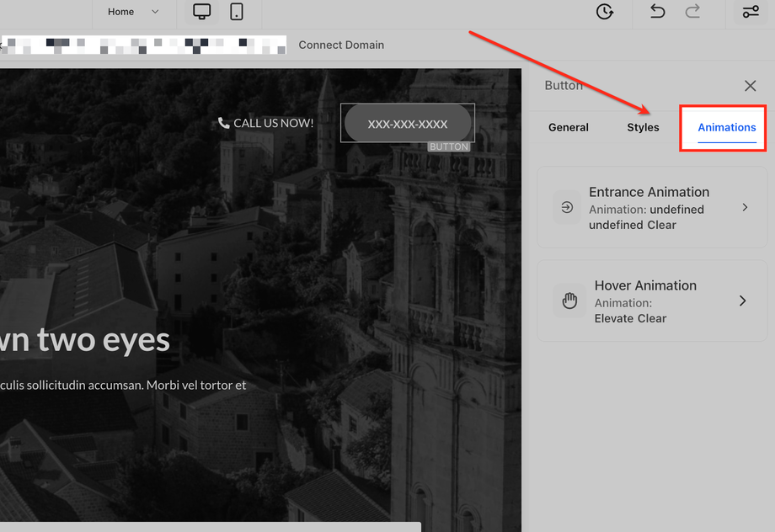This screenshot has width=775, height=532.
Task: Expand Hover Animation chevron
Action: (742, 301)
